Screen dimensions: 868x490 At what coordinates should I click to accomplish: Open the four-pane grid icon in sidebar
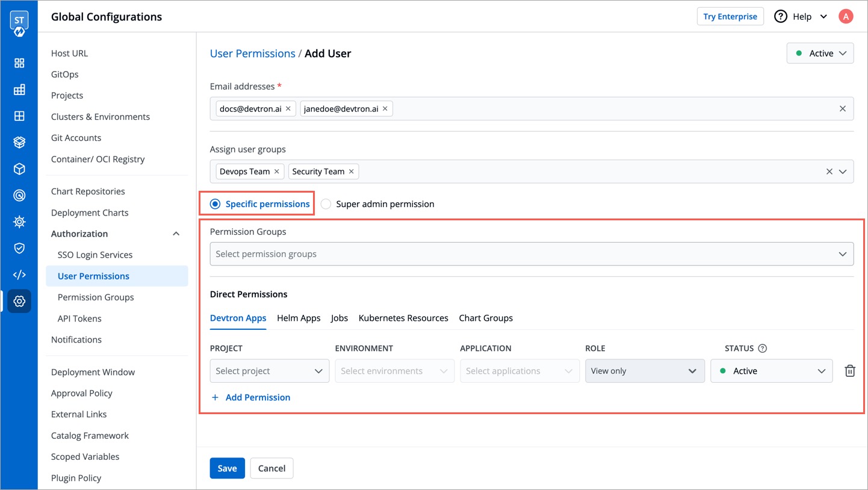(x=19, y=116)
